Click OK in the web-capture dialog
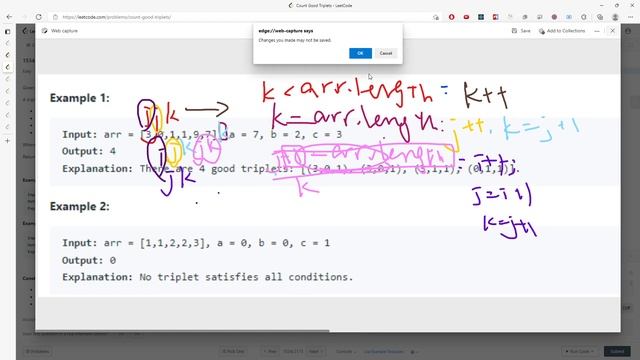This screenshot has height=360, width=640. tap(360, 53)
